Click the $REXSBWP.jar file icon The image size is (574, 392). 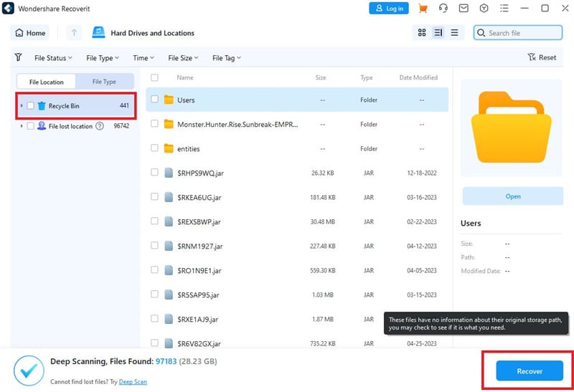[169, 221]
